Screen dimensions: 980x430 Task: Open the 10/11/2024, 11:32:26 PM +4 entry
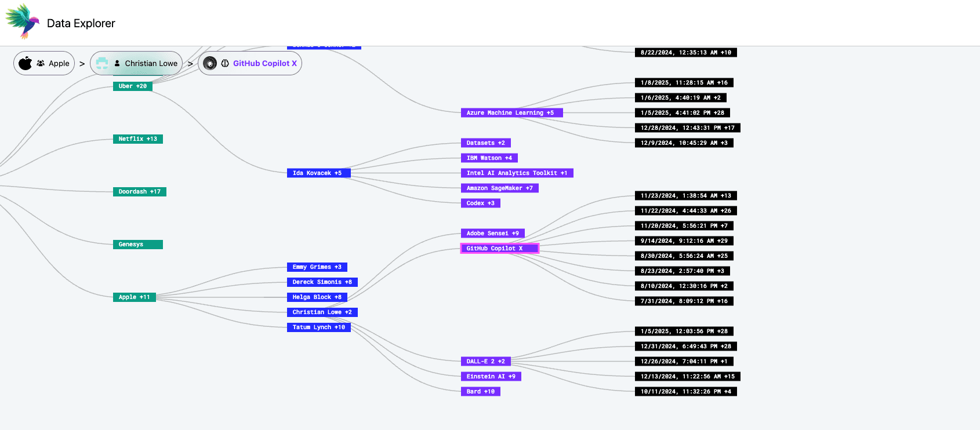686,392
